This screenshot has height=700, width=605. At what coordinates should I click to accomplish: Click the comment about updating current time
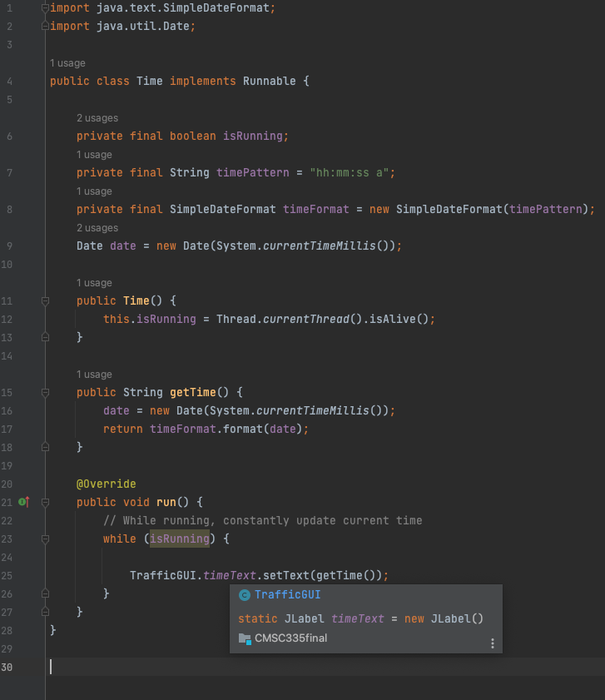click(262, 520)
